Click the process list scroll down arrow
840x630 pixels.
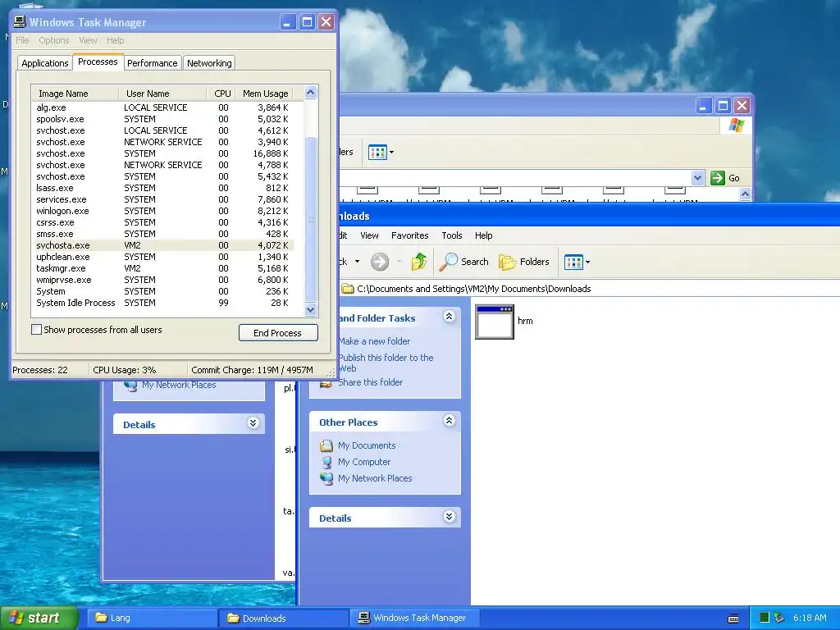pyautogui.click(x=310, y=309)
